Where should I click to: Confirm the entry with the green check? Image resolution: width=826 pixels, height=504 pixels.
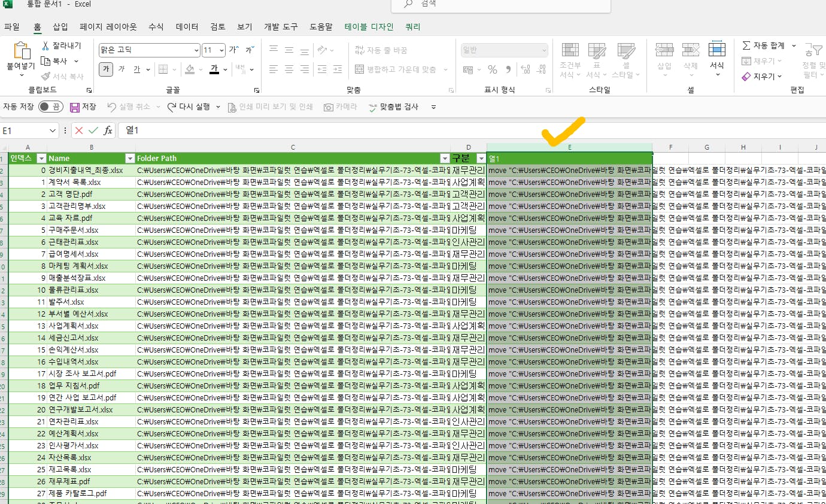point(93,130)
